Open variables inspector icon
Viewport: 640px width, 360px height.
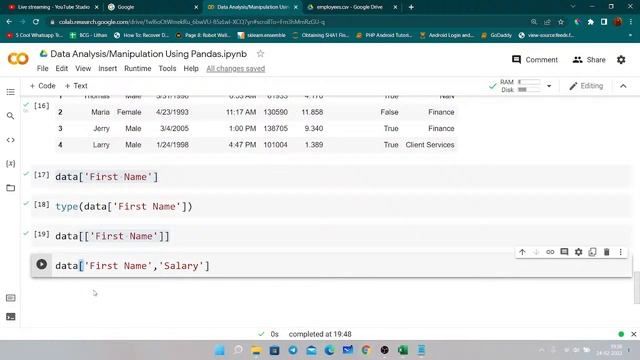(11, 164)
